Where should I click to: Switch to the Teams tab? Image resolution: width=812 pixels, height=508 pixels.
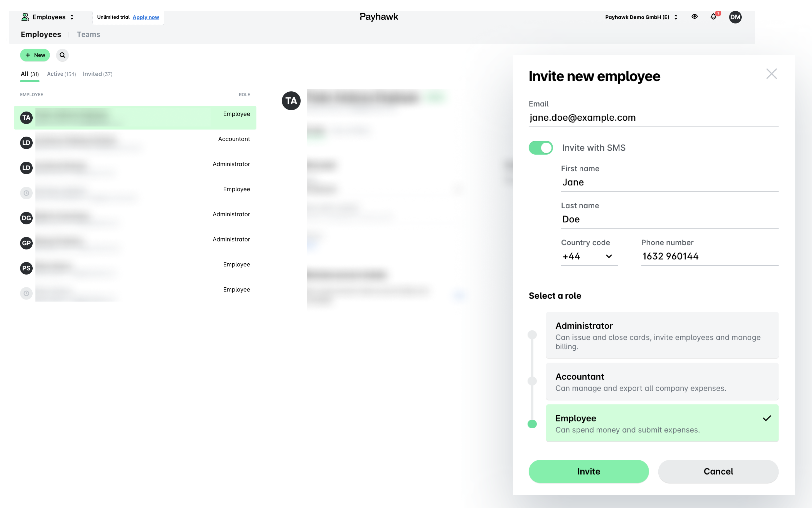click(x=88, y=34)
